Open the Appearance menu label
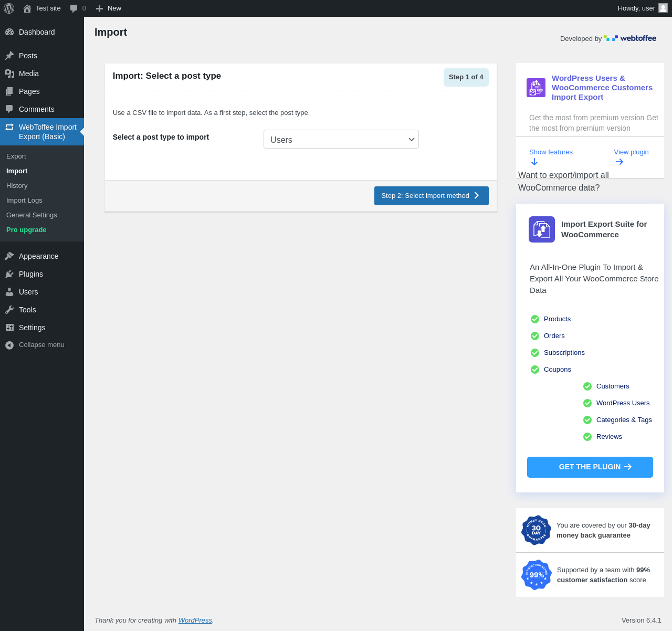The image size is (672, 631). coord(39,256)
